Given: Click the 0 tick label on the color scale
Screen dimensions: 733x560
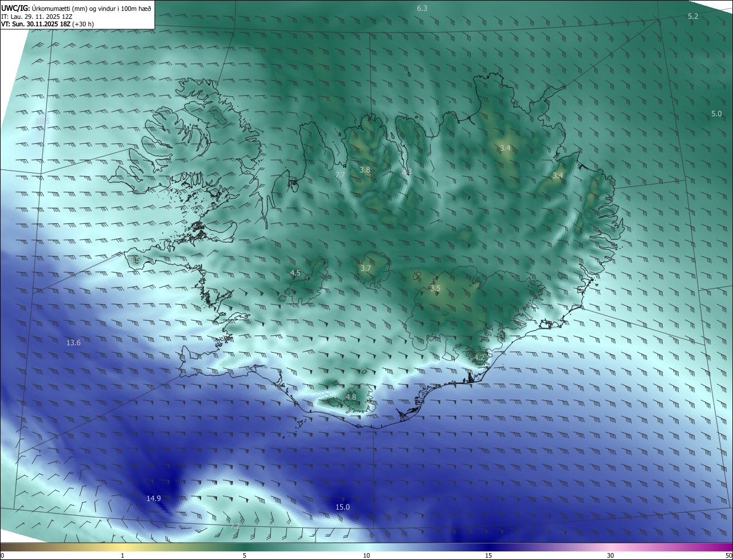Looking at the screenshot, I should [2, 555].
